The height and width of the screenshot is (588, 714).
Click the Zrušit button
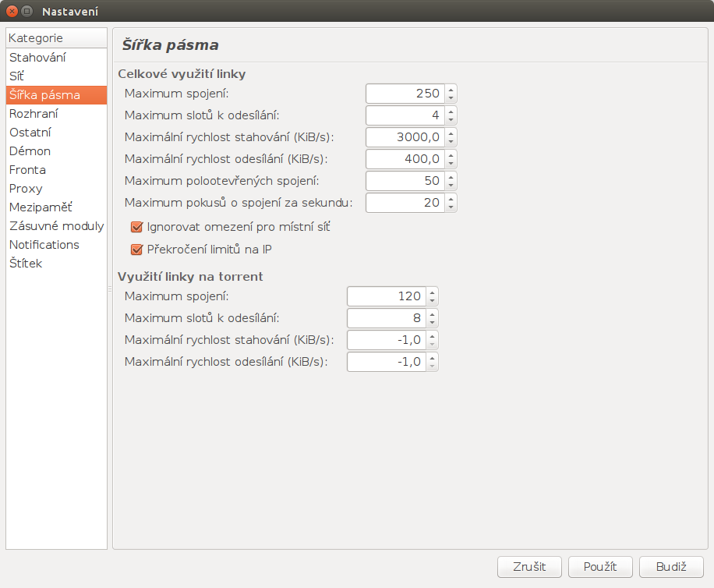coord(529,567)
